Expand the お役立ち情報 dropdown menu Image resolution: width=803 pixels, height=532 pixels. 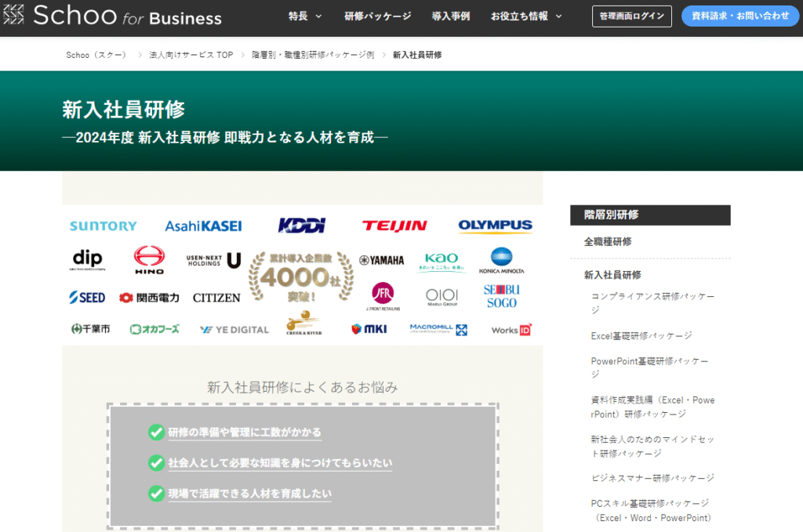[x=526, y=16]
